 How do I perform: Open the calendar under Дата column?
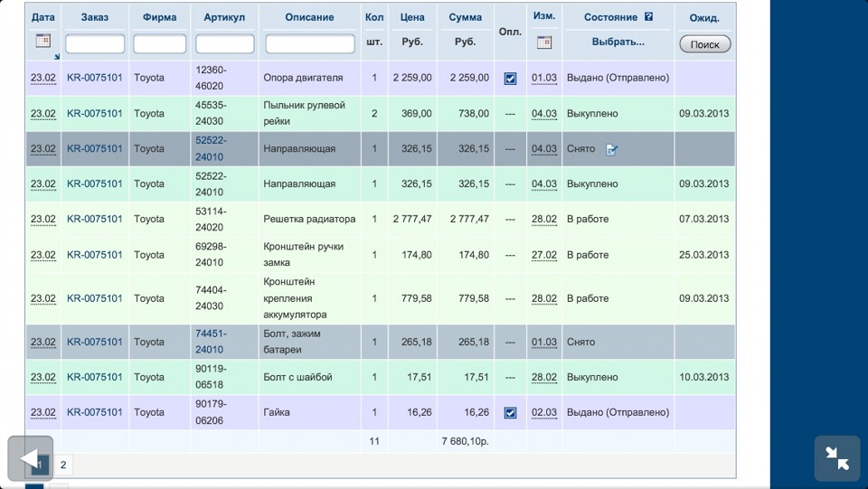coord(43,41)
